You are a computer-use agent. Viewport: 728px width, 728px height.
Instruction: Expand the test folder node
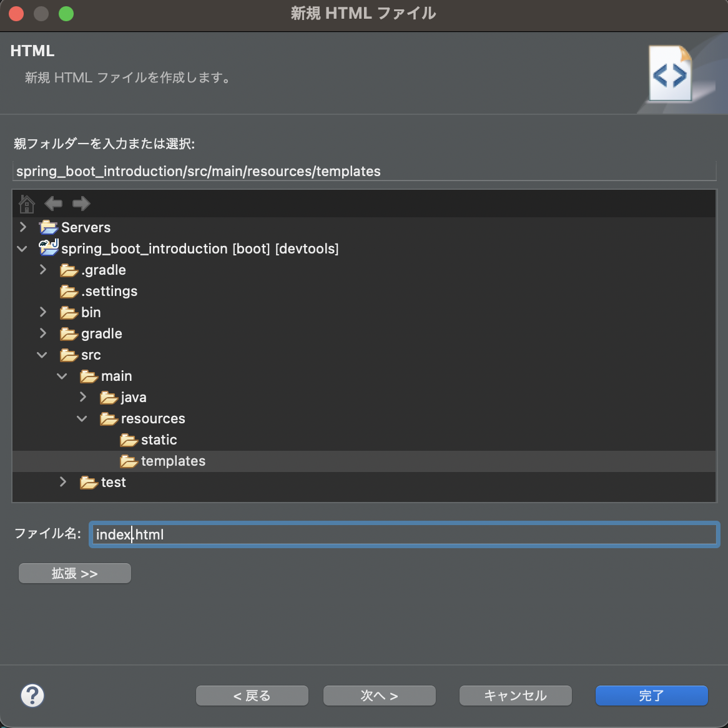click(x=62, y=481)
